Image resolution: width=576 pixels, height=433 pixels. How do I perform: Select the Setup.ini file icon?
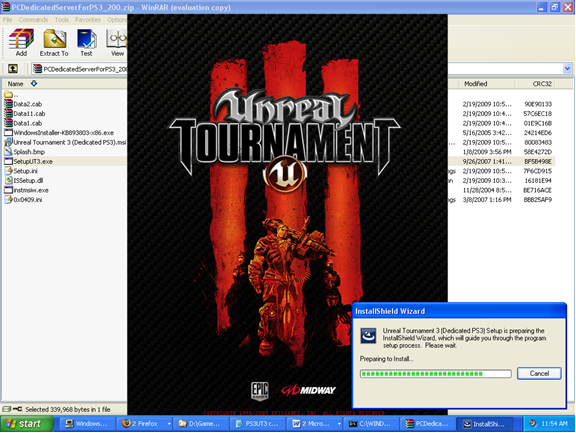tap(8, 171)
